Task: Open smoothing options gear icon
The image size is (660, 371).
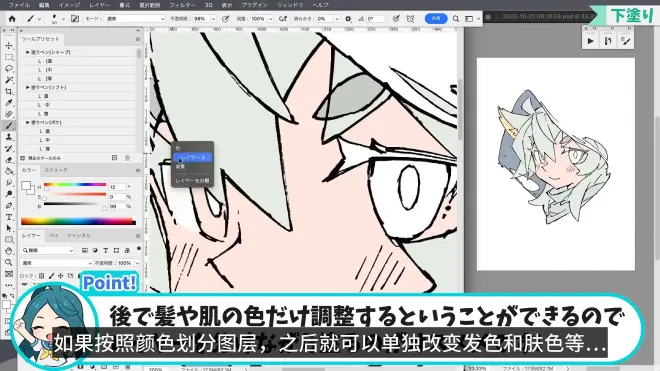Action: coord(348,19)
